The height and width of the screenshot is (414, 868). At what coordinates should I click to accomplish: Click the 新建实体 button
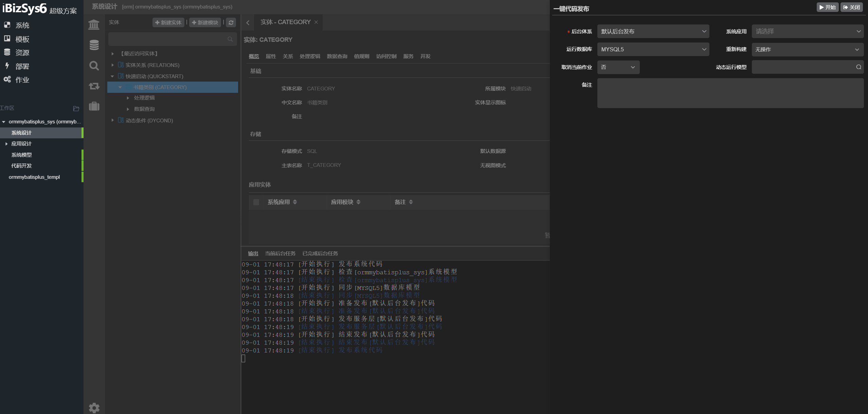[x=168, y=22]
